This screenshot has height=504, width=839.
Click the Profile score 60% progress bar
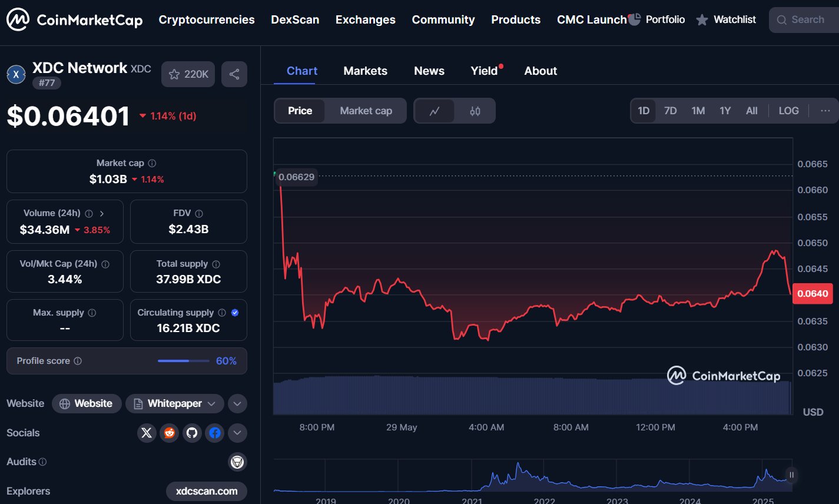(183, 361)
